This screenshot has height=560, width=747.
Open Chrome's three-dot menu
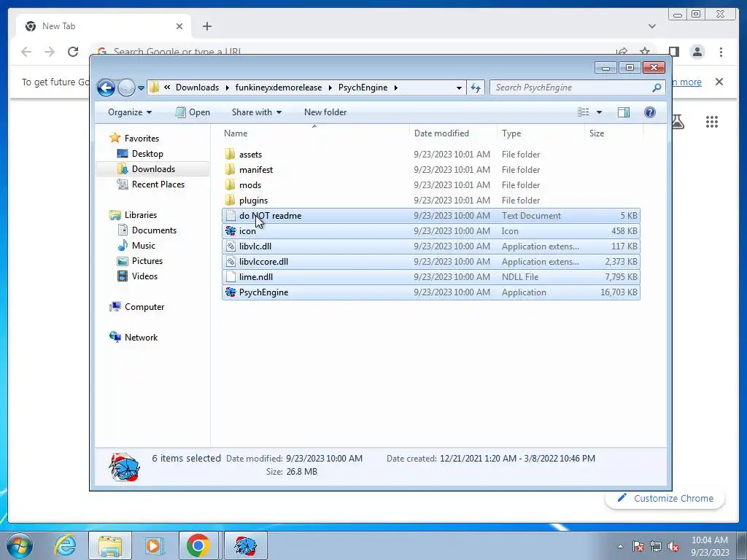pos(721,52)
